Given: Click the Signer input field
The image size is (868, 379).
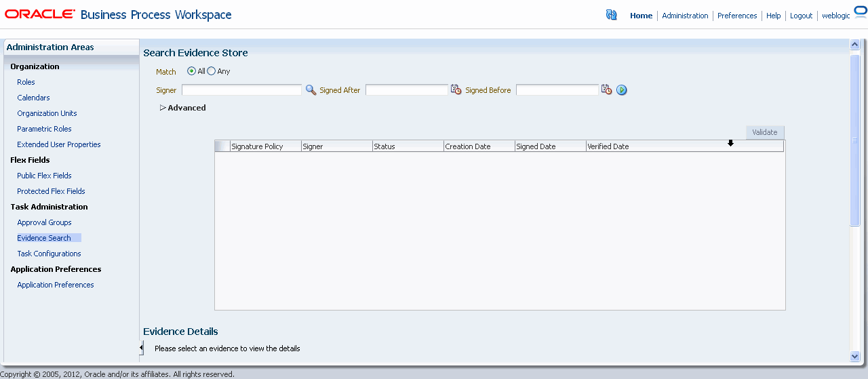Looking at the screenshot, I should (x=241, y=89).
